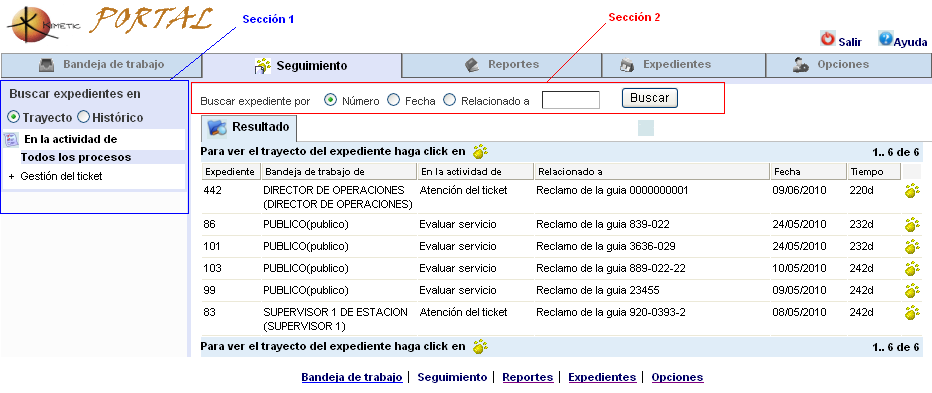View trajectory footprints for expediente 101
The image size is (932, 393).
tap(912, 246)
